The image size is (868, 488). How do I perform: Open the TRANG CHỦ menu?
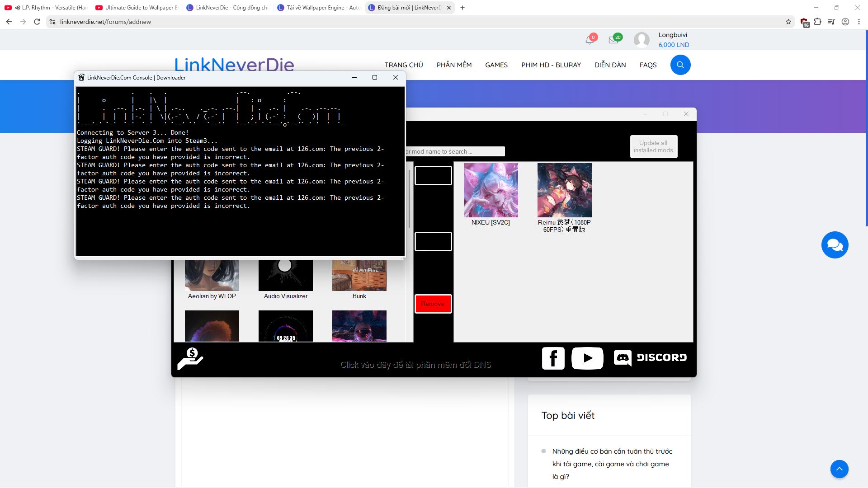404,65
